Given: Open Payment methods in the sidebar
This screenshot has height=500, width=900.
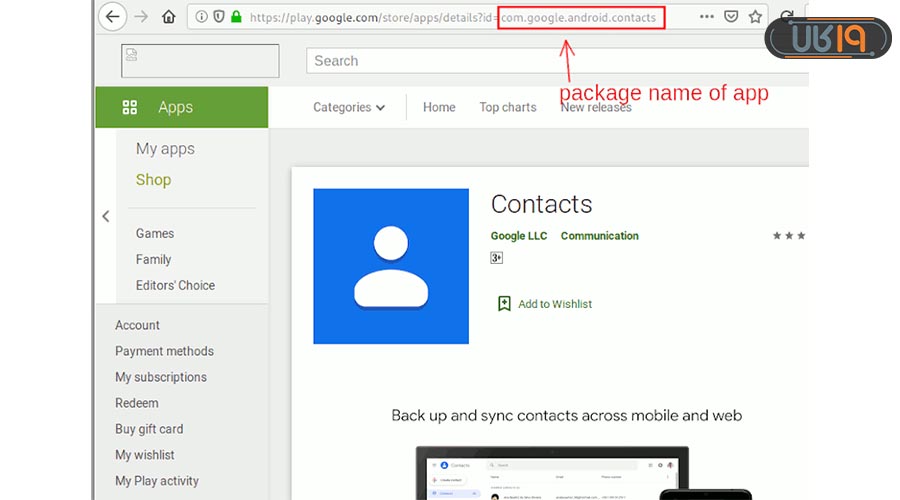Looking at the screenshot, I should 164,351.
